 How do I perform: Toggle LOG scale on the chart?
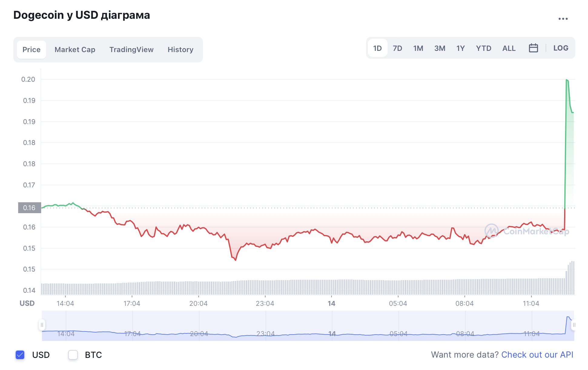tap(561, 48)
